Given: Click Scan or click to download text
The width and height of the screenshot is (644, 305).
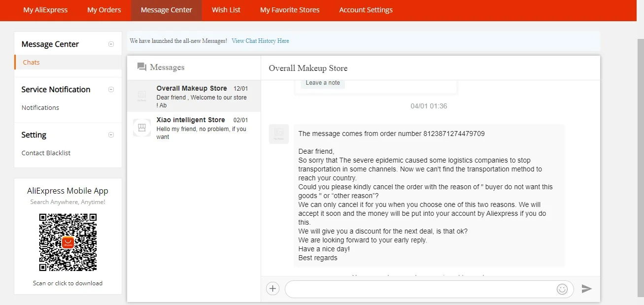Looking at the screenshot, I should click(68, 283).
